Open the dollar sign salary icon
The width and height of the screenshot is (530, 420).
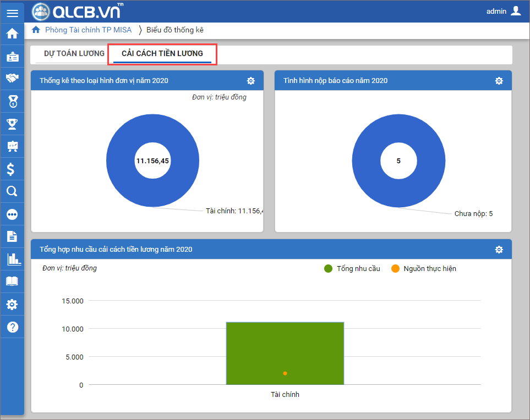(x=12, y=169)
